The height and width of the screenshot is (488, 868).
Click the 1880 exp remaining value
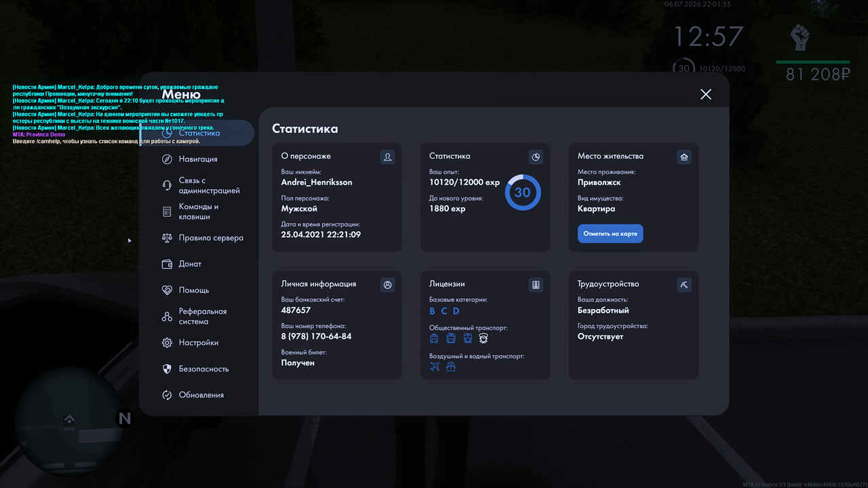448,209
